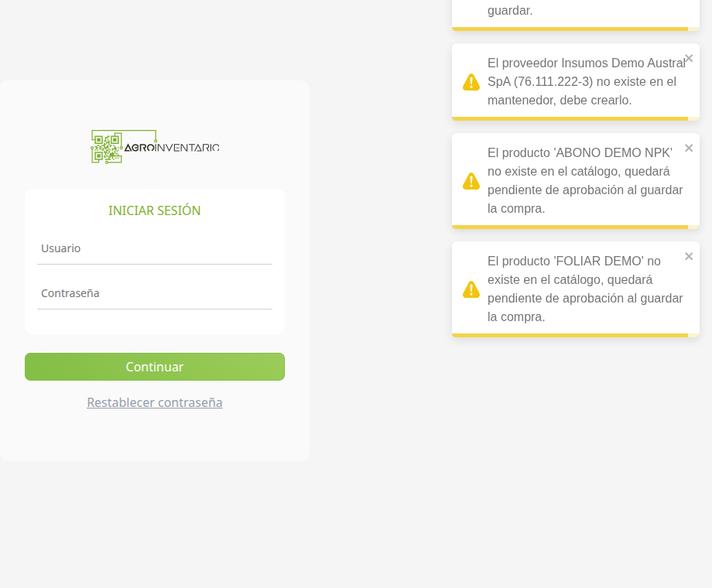This screenshot has width=712, height=588.
Task: Click the AgroInventario QR logo
Action: pos(155,147)
